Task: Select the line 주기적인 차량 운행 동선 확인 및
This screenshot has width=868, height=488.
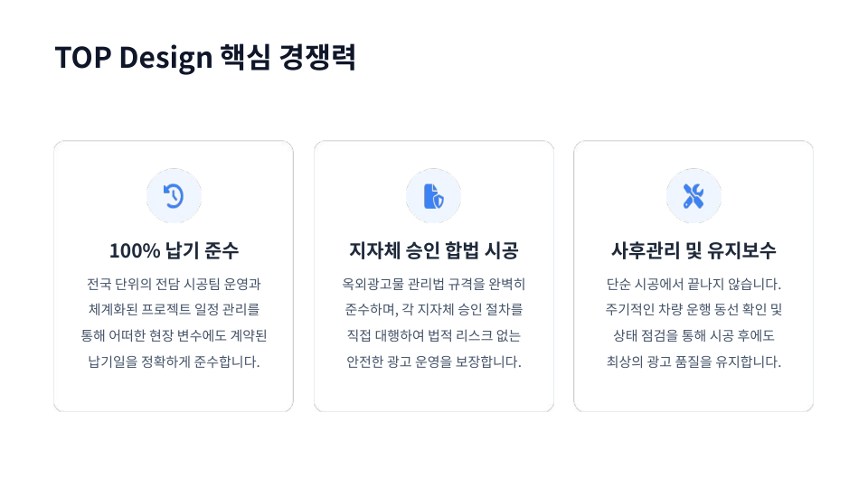Action: [x=693, y=310]
